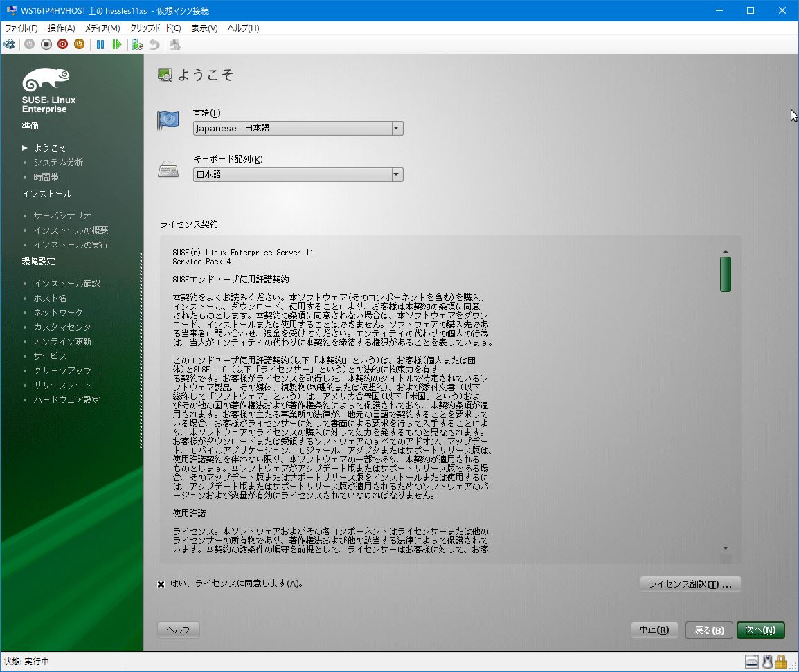Screen dimensions: 799x672
Task: Select ホスト名 step in sidebar
Action: tap(50, 298)
